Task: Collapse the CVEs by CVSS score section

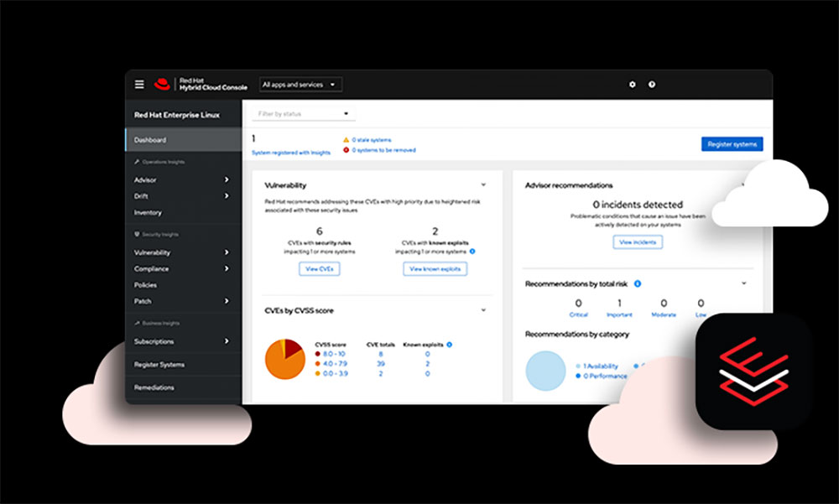Action: (483, 310)
